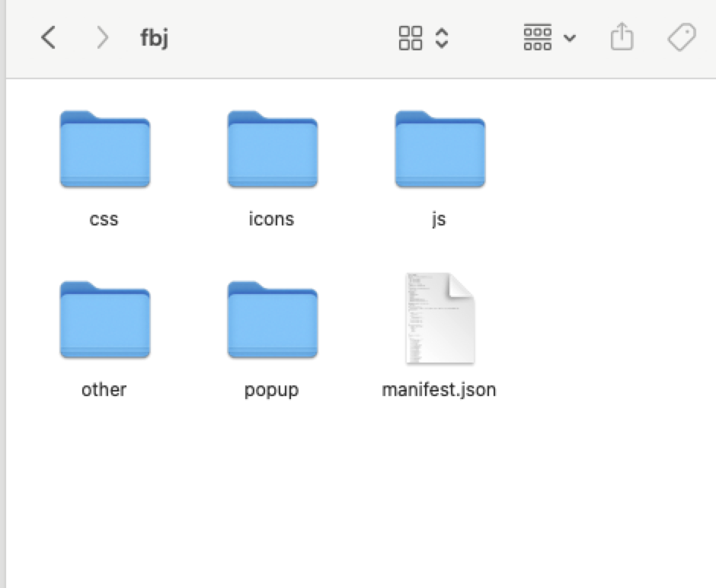The height and width of the screenshot is (588, 716).
Task: Select the popup folder icon
Action: pos(272,321)
